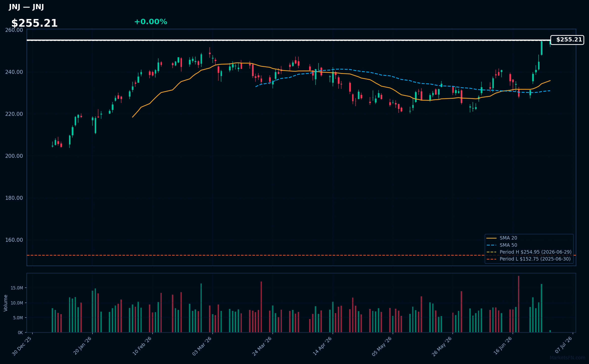
Task: Click the $255.21 price tag on right edge
Action: (x=567, y=40)
